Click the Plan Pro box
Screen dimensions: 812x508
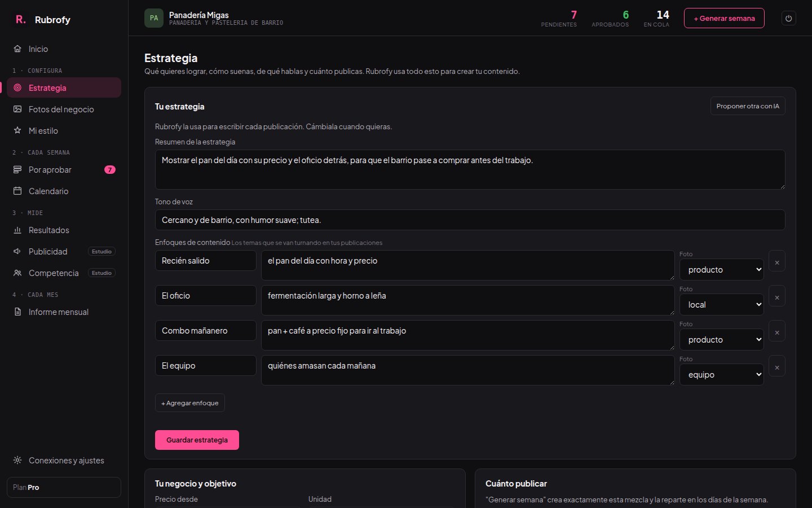pyautogui.click(x=64, y=488)
